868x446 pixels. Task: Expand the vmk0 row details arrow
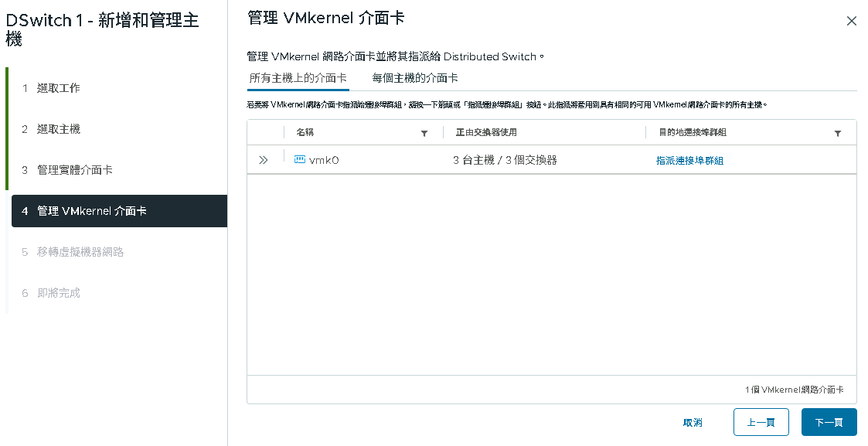click(x=264, y=161)
